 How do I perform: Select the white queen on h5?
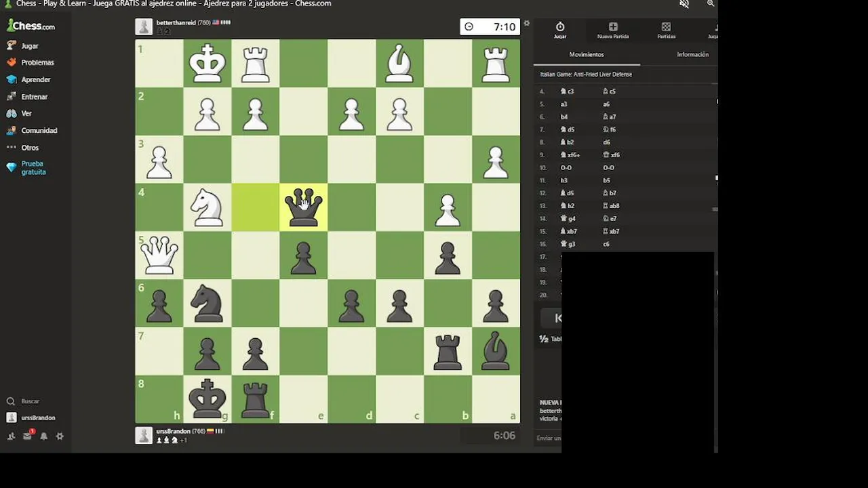(159, 256)
